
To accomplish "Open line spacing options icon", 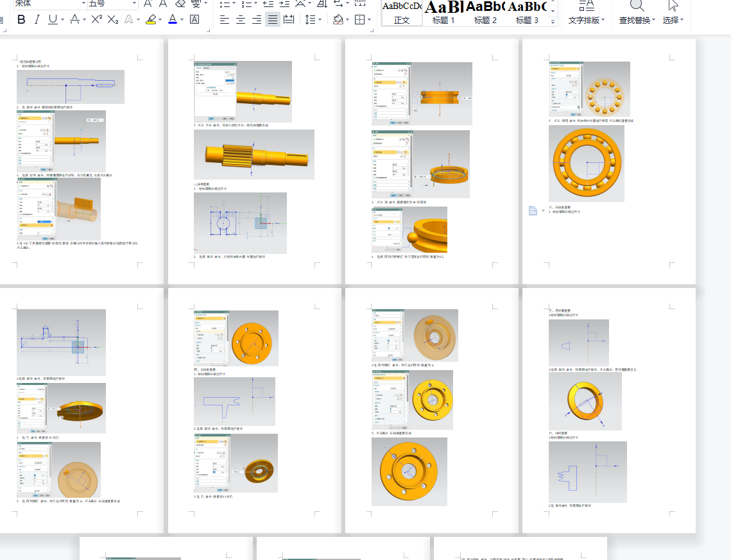I will click(310, 20).
